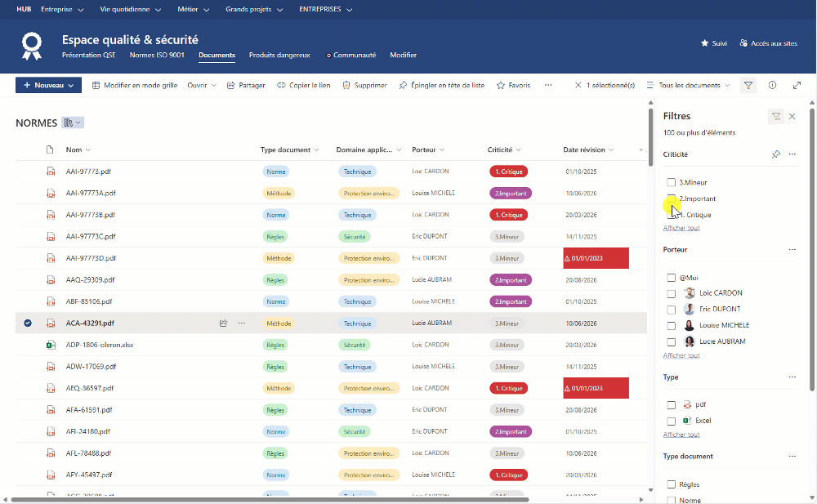Go to Produits dangereux tab

[x=279, y=55]
